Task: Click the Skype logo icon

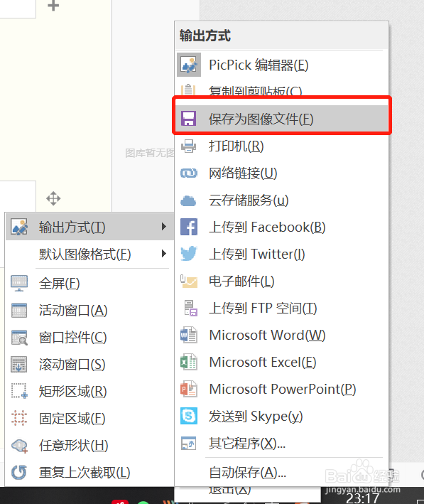Action: pos(188,416)
